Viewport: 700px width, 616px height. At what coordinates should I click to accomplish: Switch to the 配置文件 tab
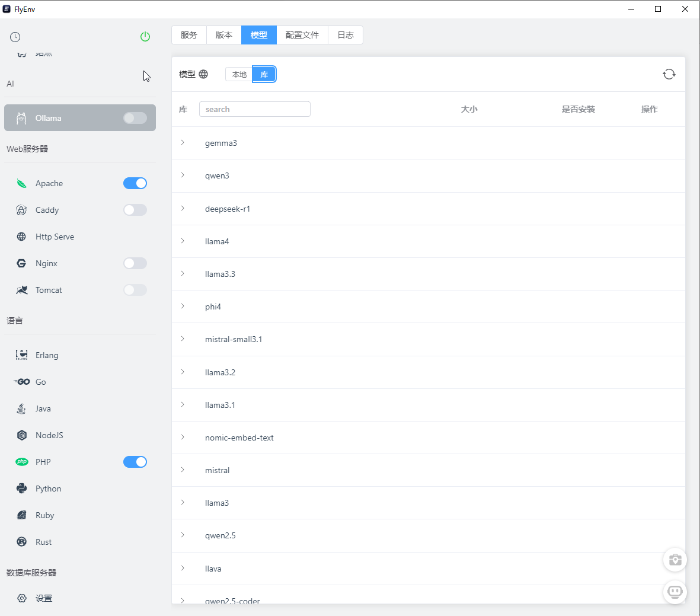tap(302, 35)
